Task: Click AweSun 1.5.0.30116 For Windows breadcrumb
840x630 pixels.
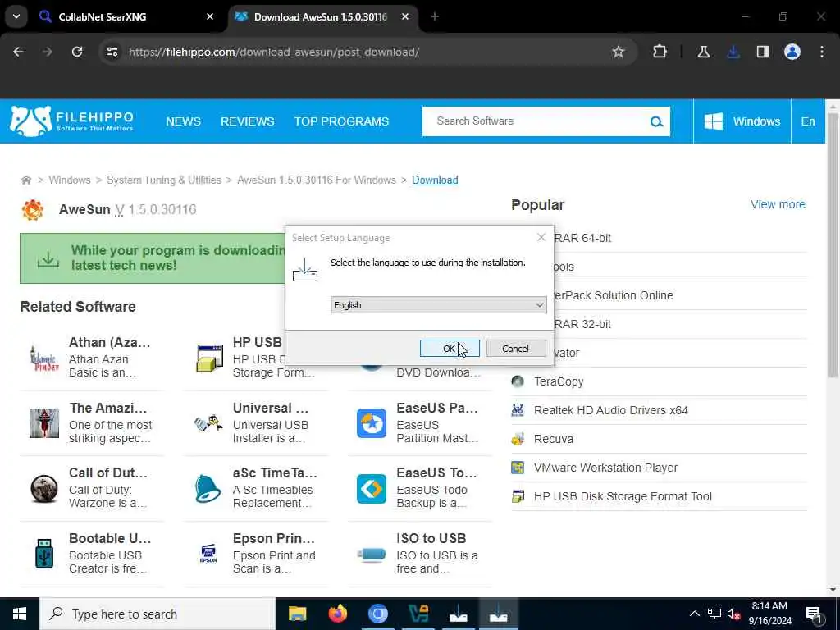Action: tap(317, 180)
